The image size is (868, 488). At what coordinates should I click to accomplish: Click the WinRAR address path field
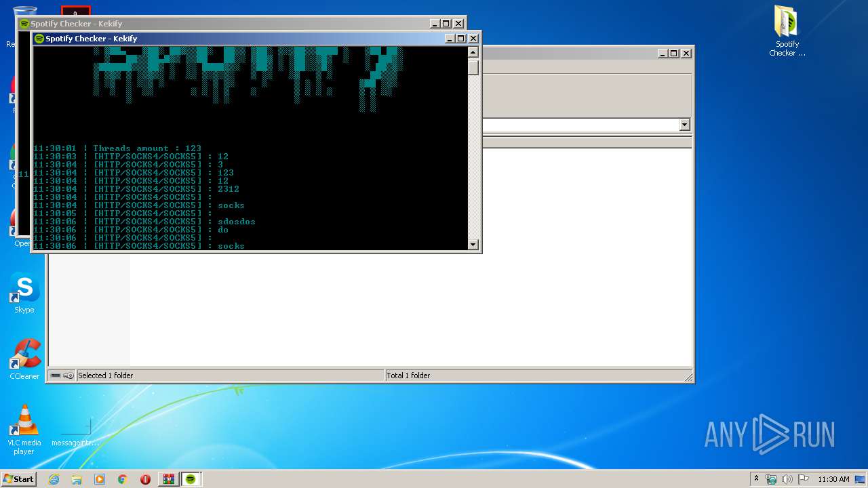[x=580, y=125]
